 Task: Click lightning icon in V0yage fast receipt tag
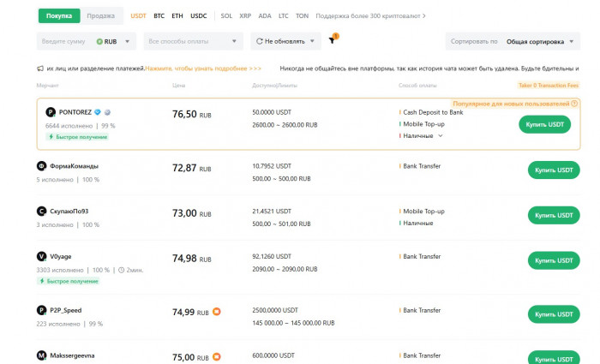click(42, 281)
